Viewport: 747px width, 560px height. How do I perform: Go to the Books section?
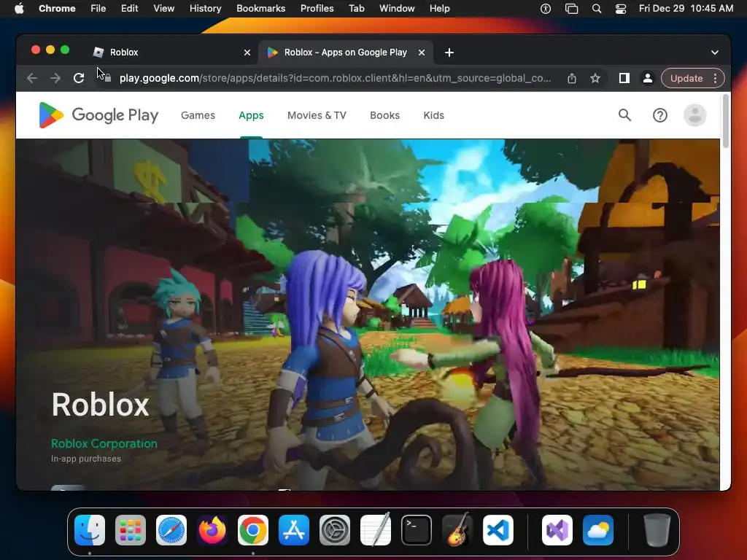(x=385, y=115)
